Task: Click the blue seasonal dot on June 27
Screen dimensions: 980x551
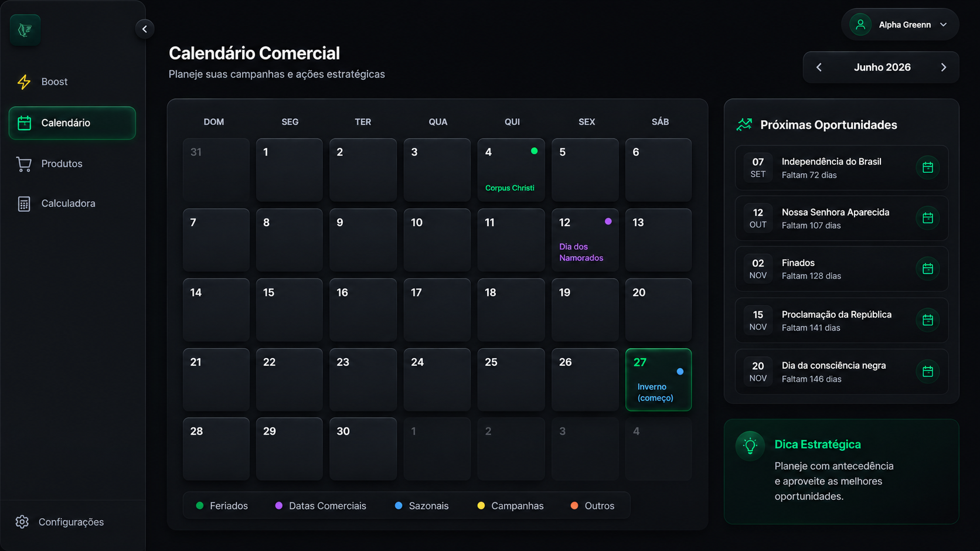Action: 680,372
